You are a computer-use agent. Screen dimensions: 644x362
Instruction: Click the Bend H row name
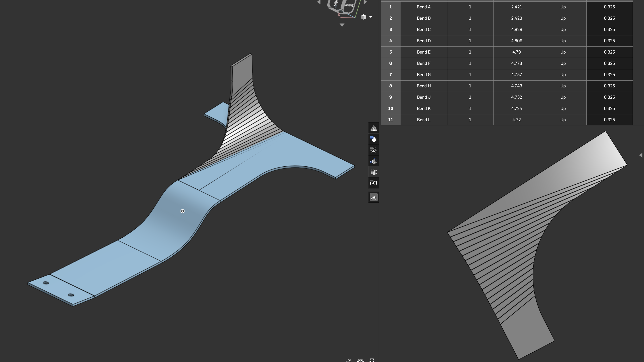click(424, 86)
